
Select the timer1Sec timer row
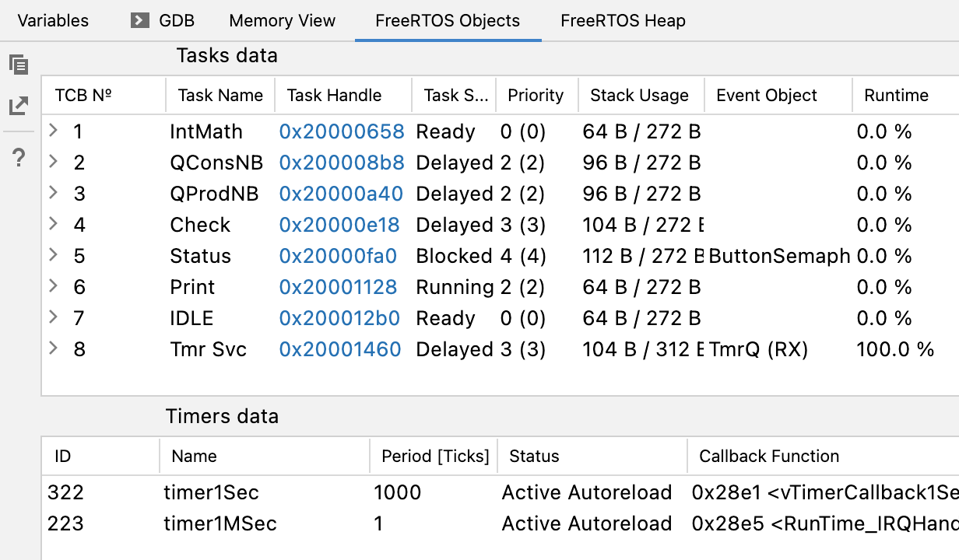tap(211, 492)
